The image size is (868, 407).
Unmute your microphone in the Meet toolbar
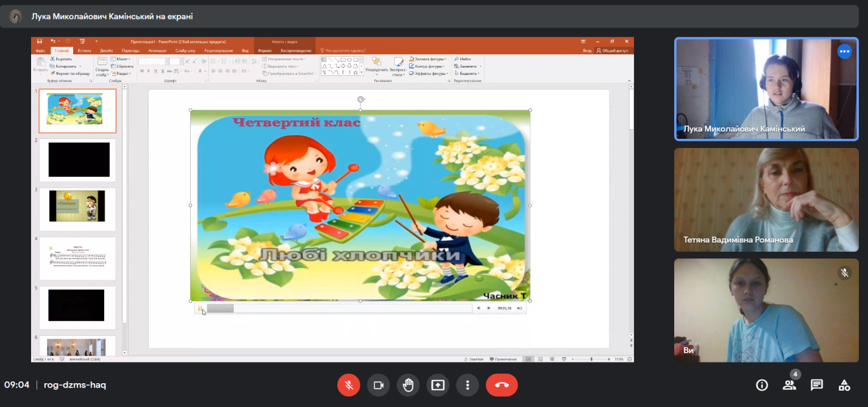pos(349,385)
